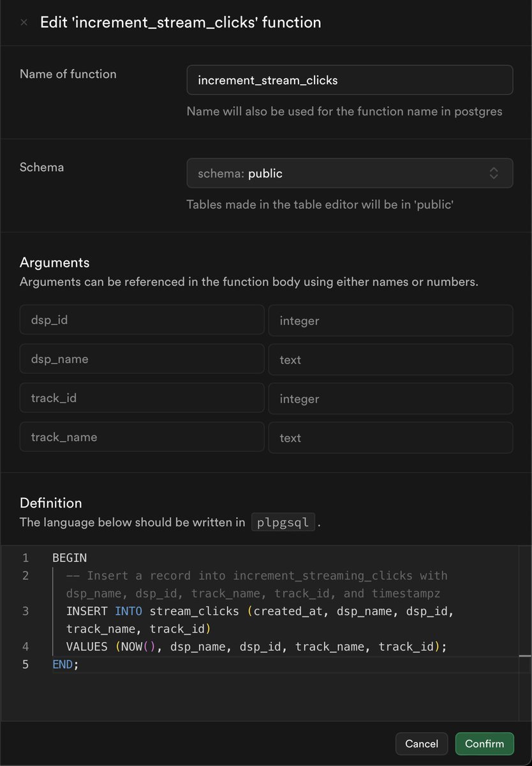Click the INSERT INTO stream_clicks code line

255,612
